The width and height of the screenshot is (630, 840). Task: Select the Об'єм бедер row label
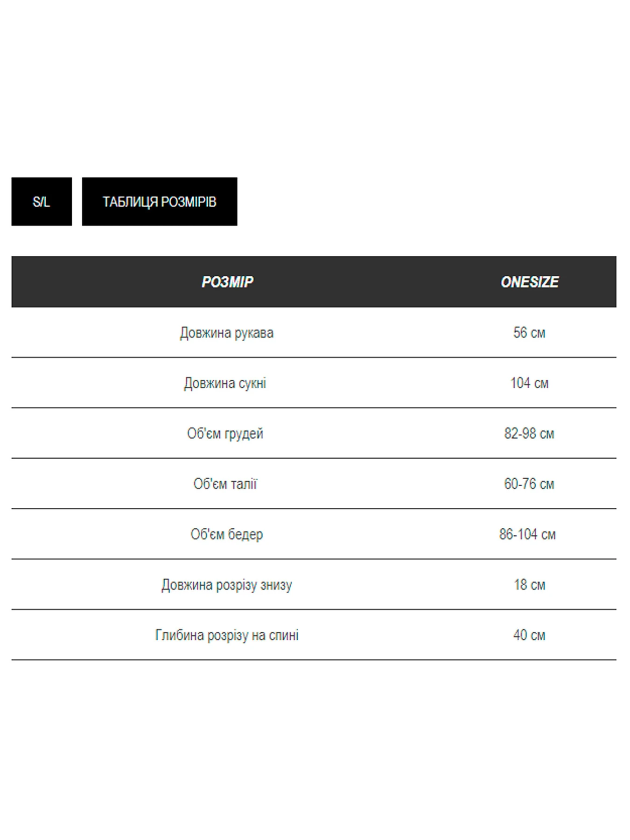[x=227, y=534]
